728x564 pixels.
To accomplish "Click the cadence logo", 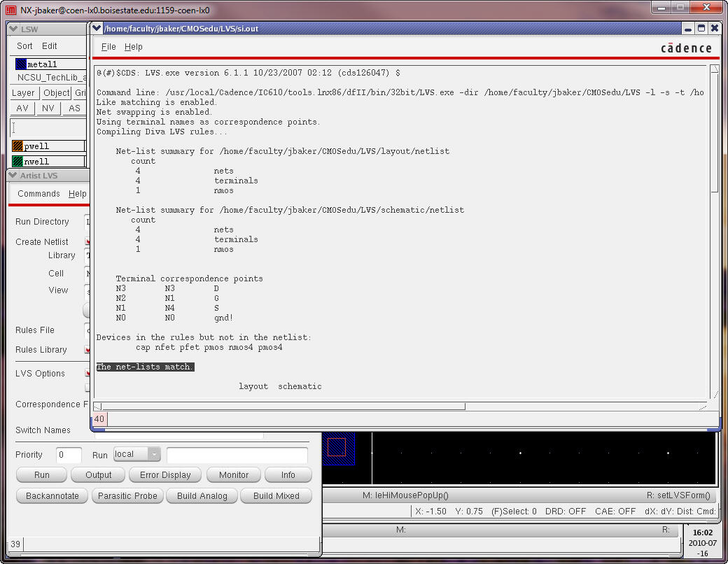I will 685,48.
